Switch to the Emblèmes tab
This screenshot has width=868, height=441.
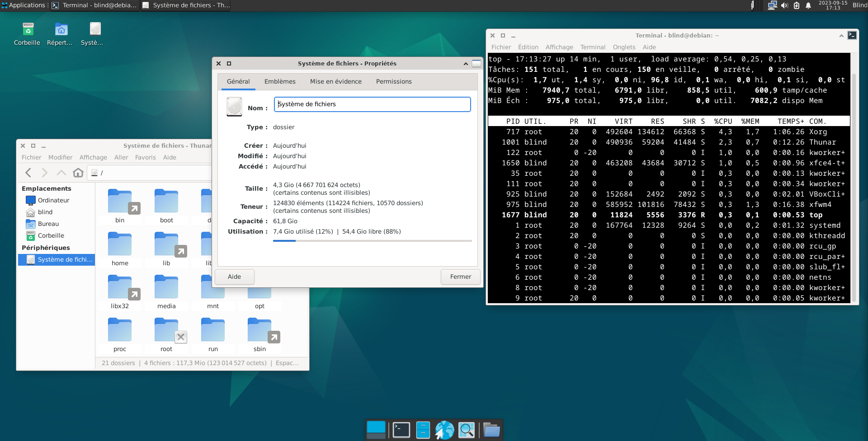coord(280,81)
